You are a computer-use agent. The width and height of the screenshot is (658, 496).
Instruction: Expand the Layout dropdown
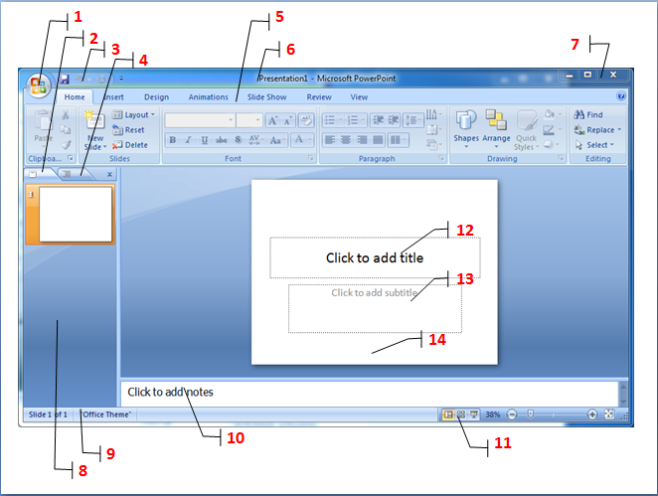pyautogui.click(x=133, y=115)
